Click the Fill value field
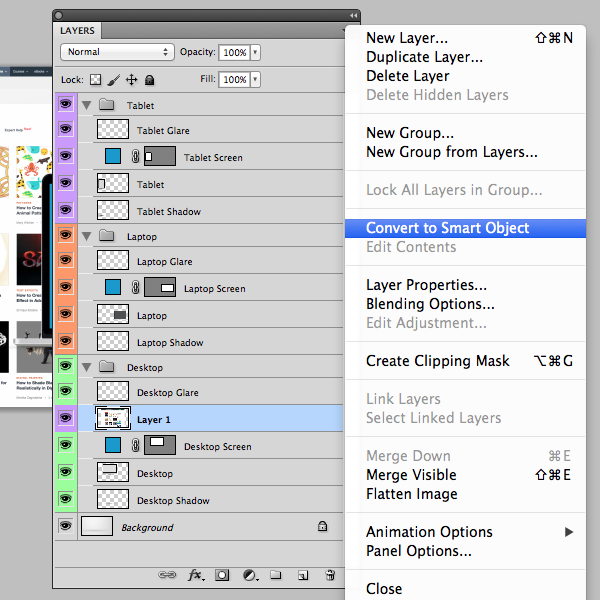 (234, 79)
